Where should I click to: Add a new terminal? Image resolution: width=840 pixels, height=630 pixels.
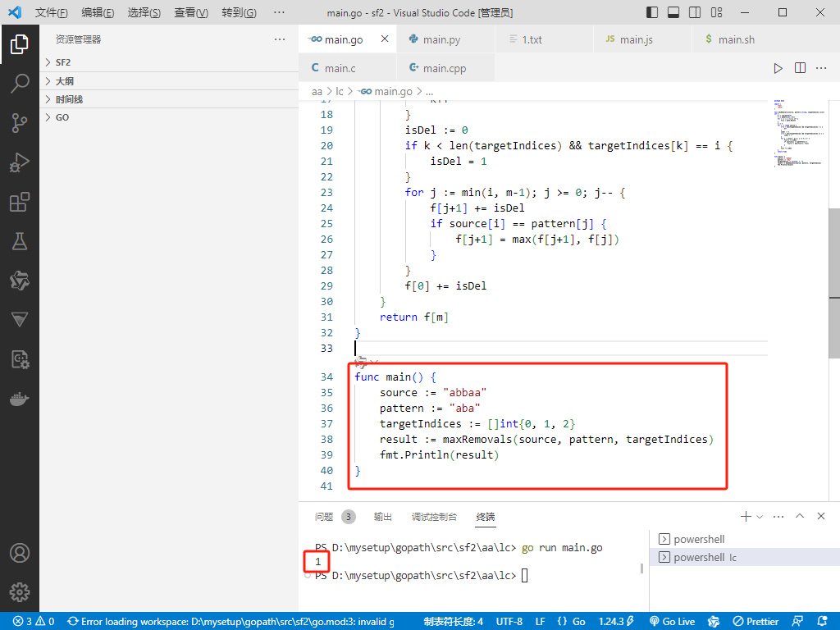click(x=745, y=517)
